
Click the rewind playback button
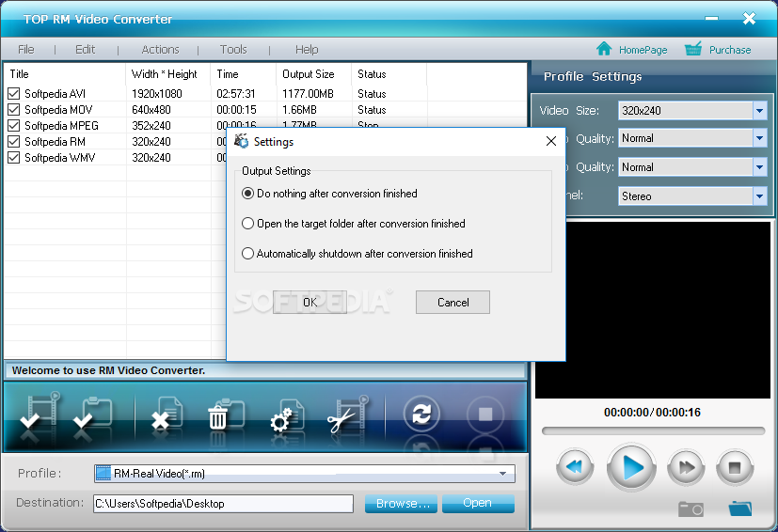click(x=575, y=466)
